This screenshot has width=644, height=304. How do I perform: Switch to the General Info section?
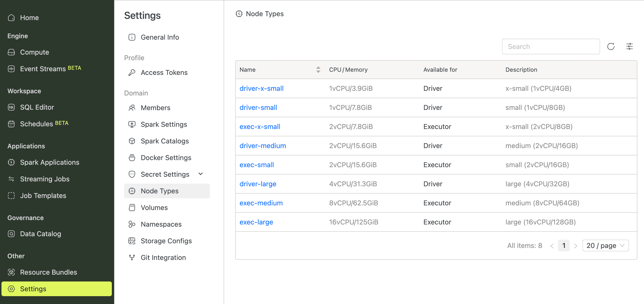[160, 37]
